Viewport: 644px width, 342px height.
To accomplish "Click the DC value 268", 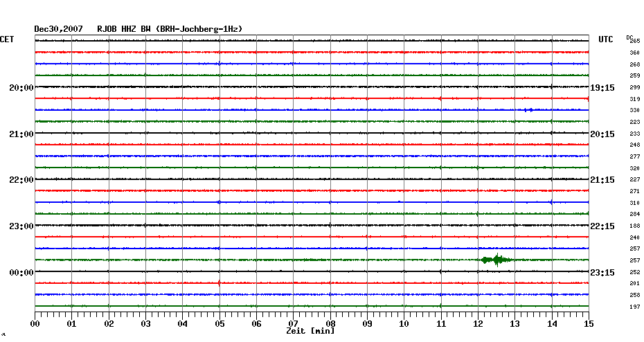I will click(x=635, y=64).
